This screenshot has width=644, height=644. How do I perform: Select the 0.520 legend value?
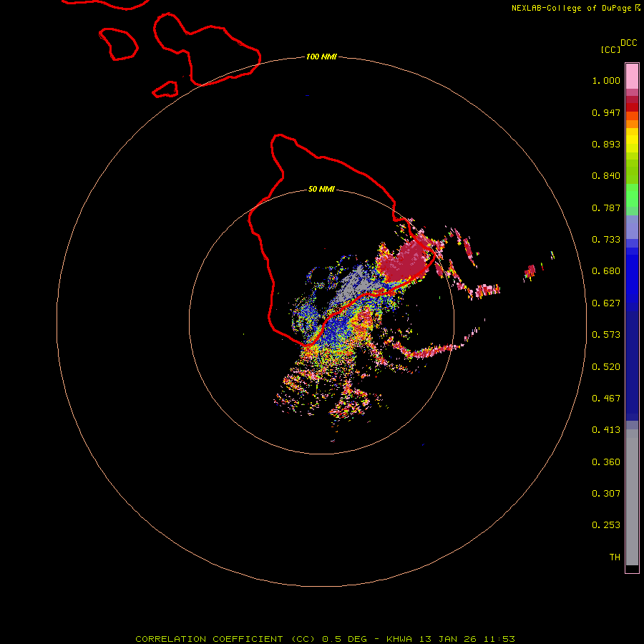[606, 367]
